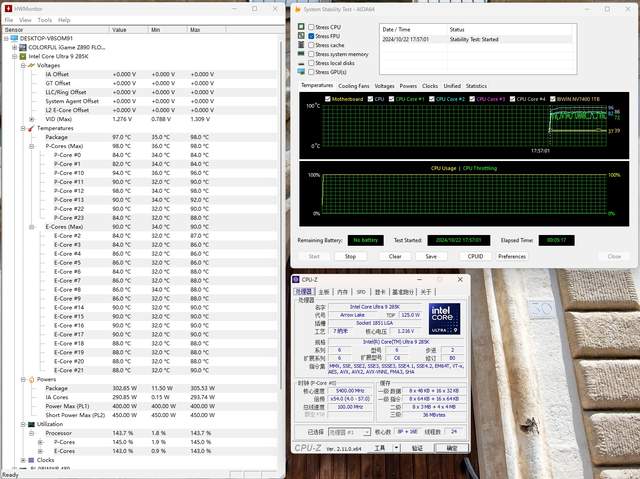Click the Max column header in HWMonitor
This screenshot has width=640, height=479.
coord(207,30)
